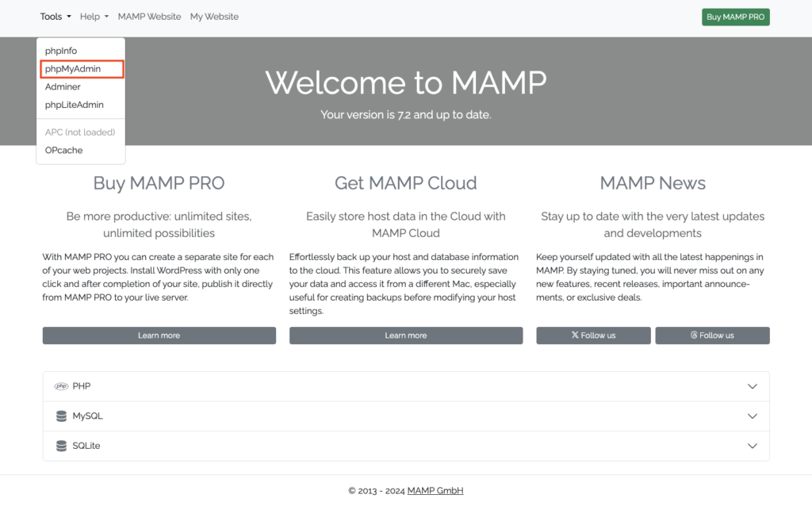
Task: Click the PHP logo icon
Action: pyautogui.click(x=61, y=386)
